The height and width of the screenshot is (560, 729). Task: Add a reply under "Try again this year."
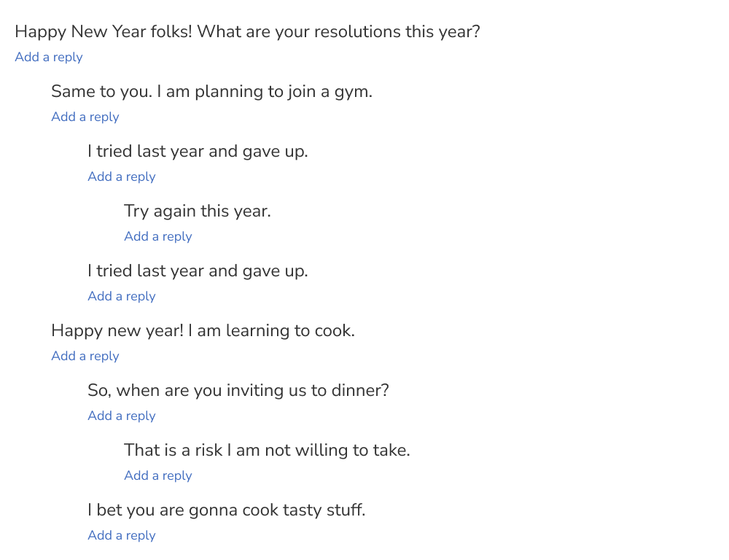158,236
